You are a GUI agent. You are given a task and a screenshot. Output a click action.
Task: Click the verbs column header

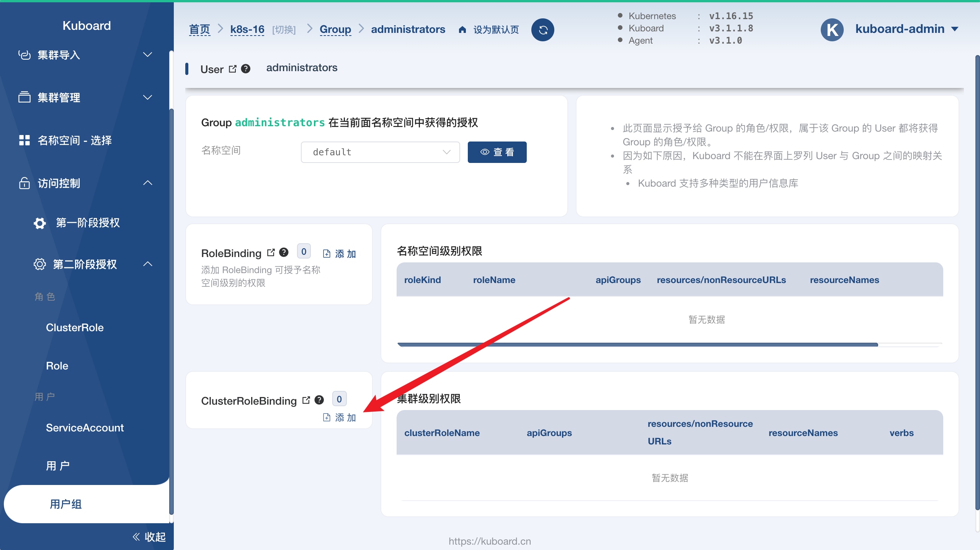click(902, 433)
